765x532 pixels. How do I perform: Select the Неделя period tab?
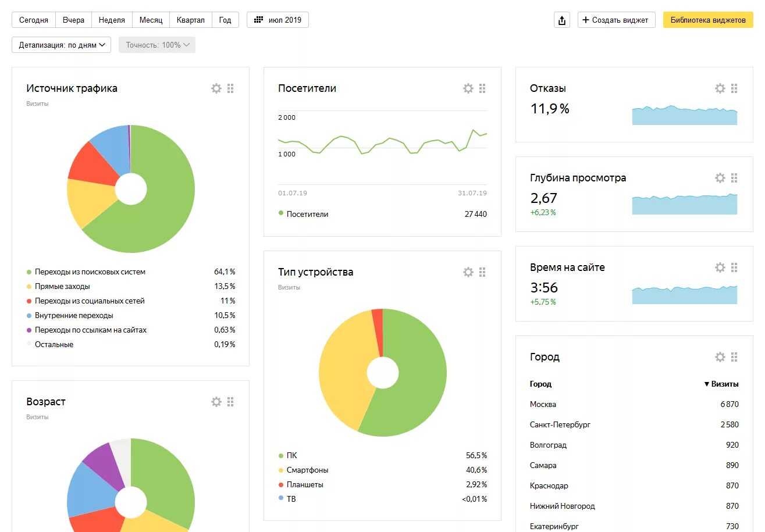(x=112, y=20)
